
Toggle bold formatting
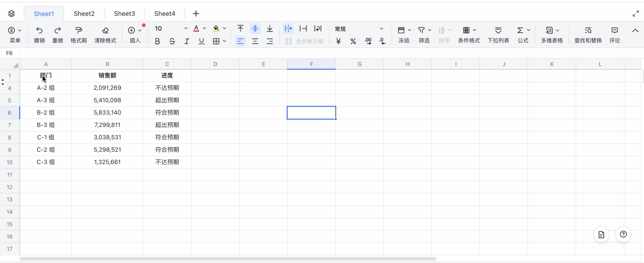[x=158, y=41]
